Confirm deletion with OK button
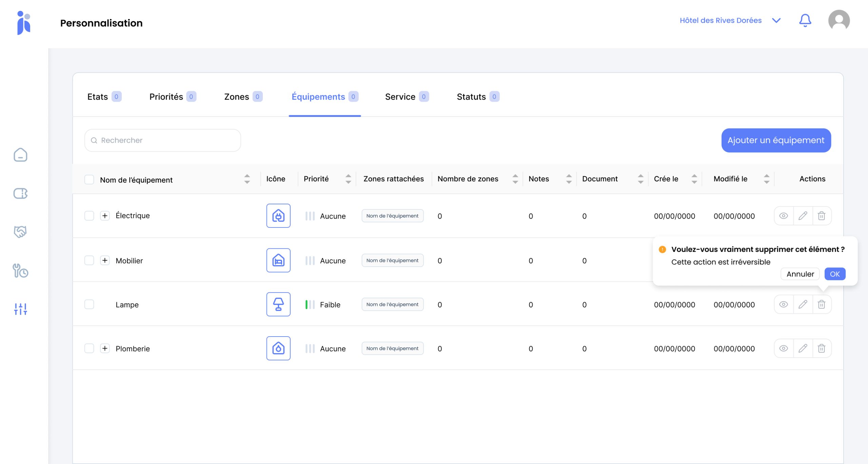Viewport: 868px width, 464px height. [834, 274]
